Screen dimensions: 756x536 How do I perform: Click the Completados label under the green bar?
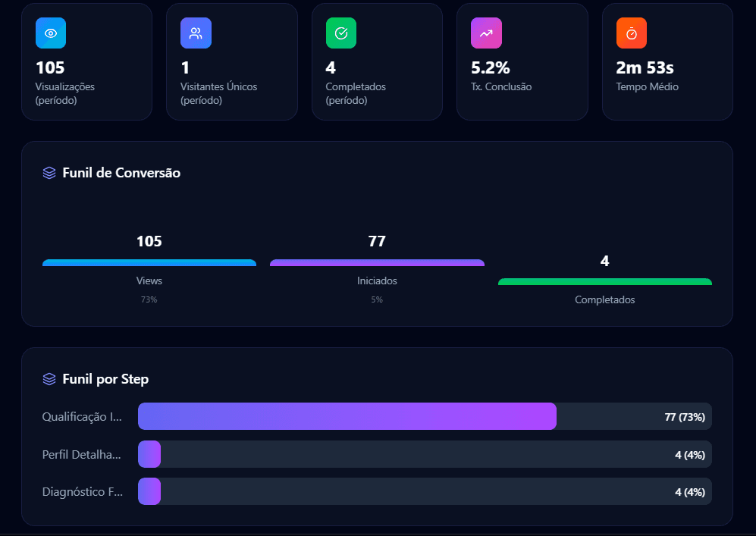pos(604,299)
